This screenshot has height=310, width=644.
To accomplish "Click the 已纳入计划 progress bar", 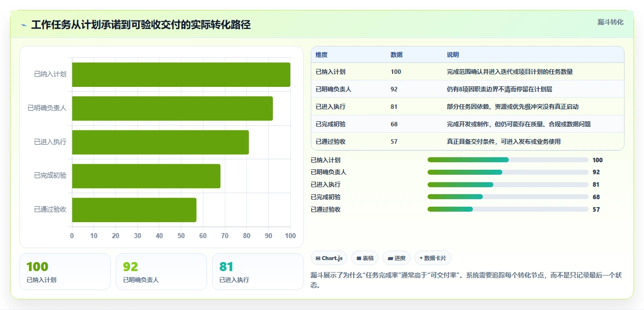I will coord(508,160).
